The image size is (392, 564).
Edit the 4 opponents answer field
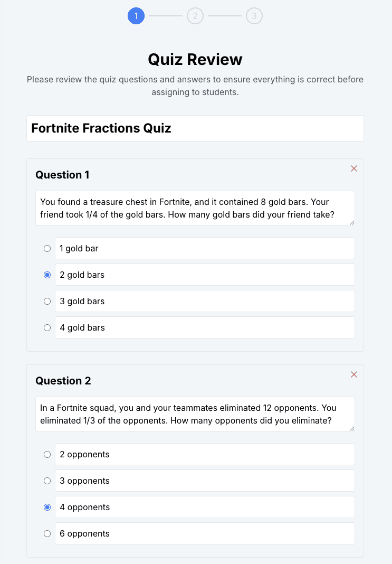click(205, 507)
